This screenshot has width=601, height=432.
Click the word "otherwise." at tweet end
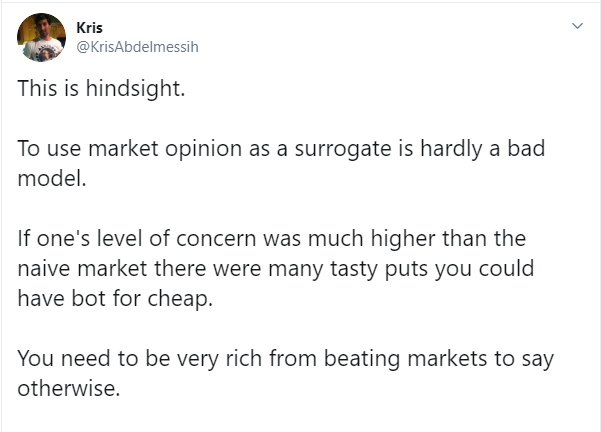69,388
